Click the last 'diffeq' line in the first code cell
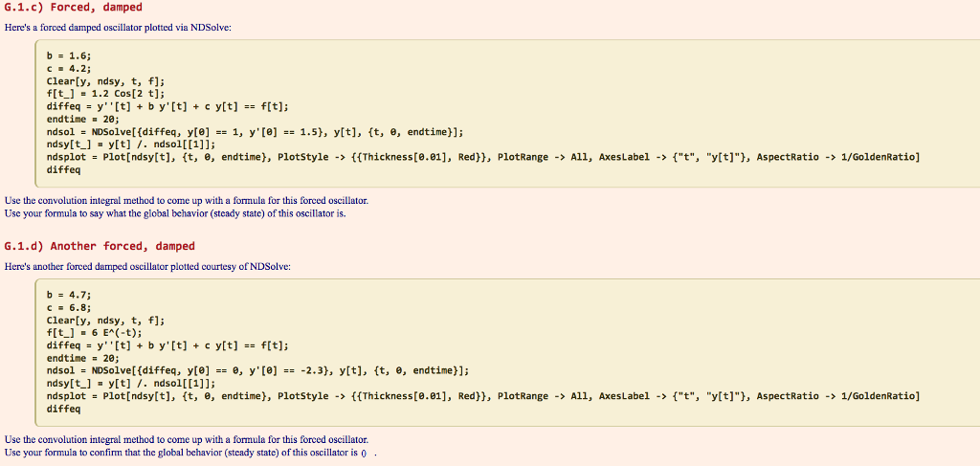Image resolution: width=980 pixels, height=466 pixels. pos(63,170)
